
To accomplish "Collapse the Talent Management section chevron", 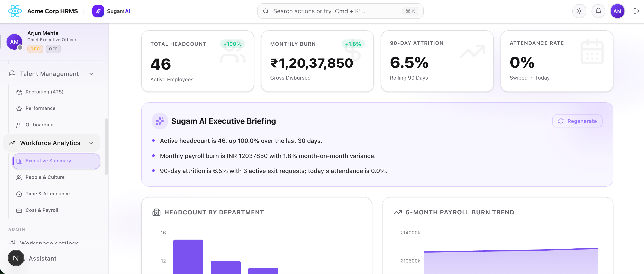I will 91,74.
